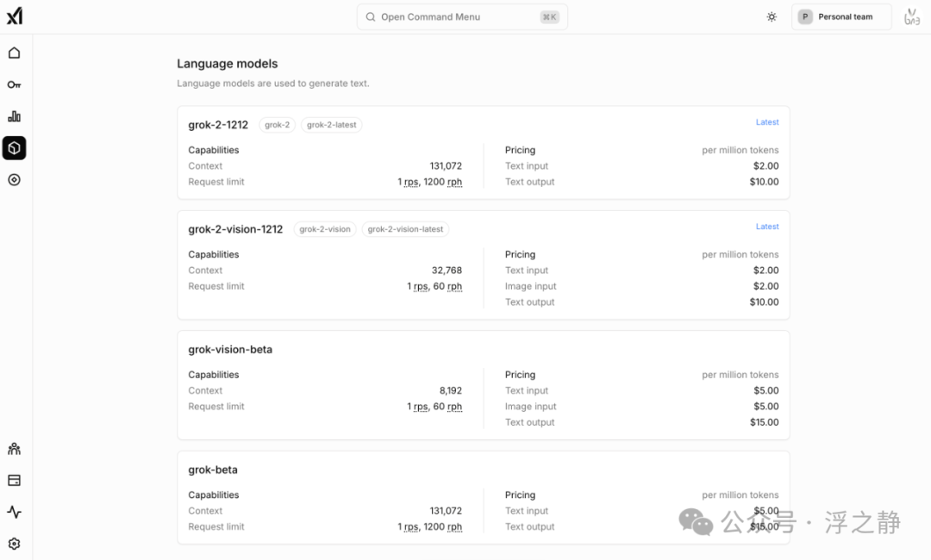Open the user avatar menu

pos(912,16)
